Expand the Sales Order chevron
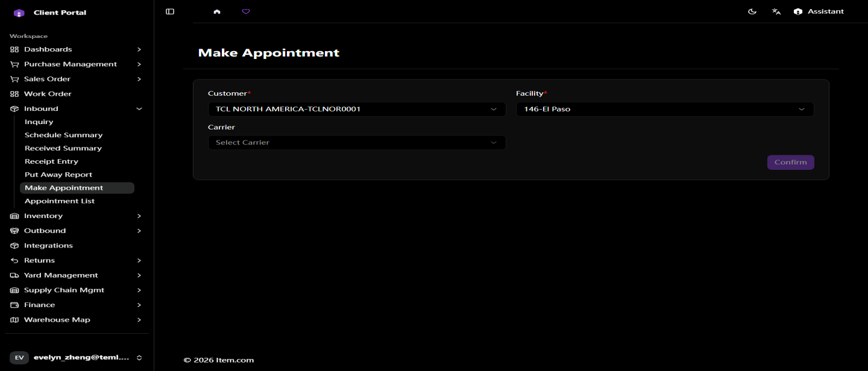This screenshot has height=371, width=868. tap(139, 79)
